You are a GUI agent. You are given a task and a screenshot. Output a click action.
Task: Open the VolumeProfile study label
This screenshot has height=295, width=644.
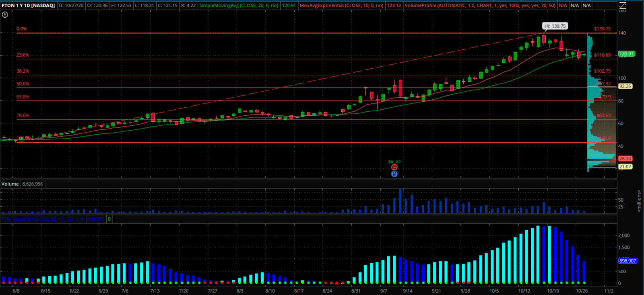coord(480,6)
